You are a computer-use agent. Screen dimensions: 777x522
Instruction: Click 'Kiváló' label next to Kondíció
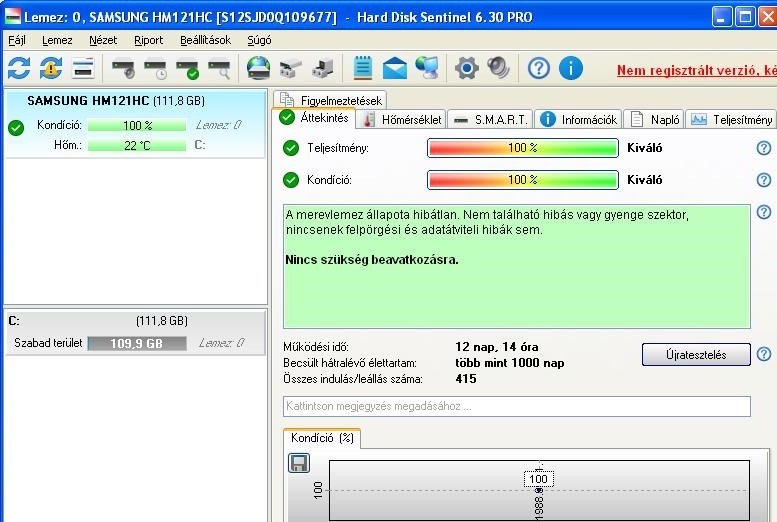point(645,179)
